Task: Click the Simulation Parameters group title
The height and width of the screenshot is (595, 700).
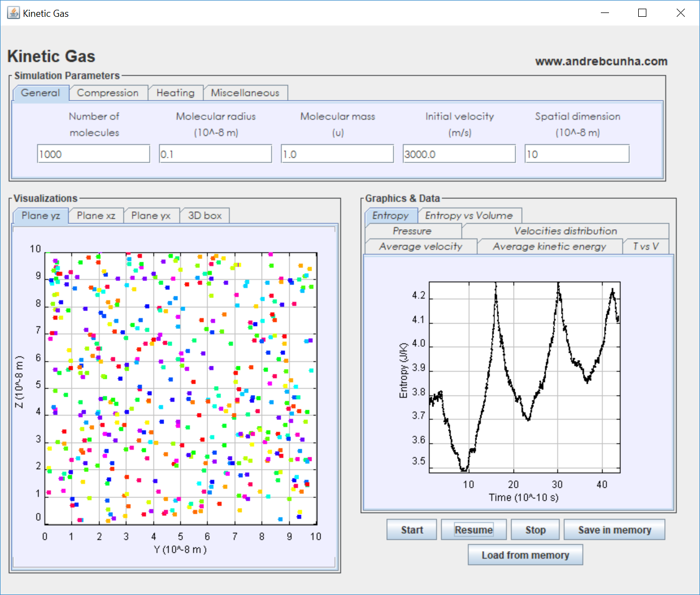Action: tap(67, 76)
